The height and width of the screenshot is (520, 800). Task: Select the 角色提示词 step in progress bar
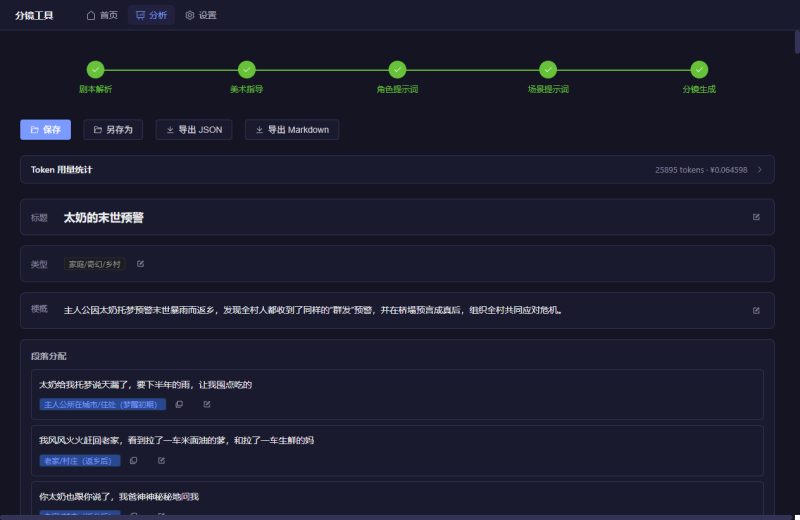[397, 70]
